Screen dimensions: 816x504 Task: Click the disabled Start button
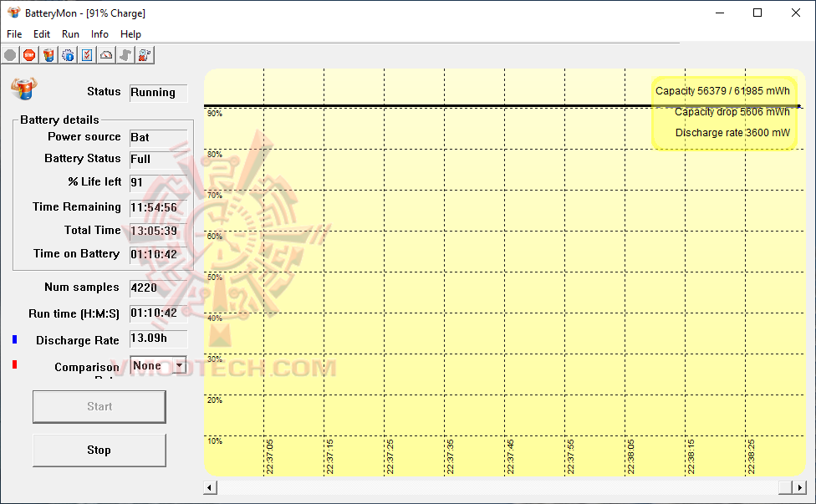99,407
